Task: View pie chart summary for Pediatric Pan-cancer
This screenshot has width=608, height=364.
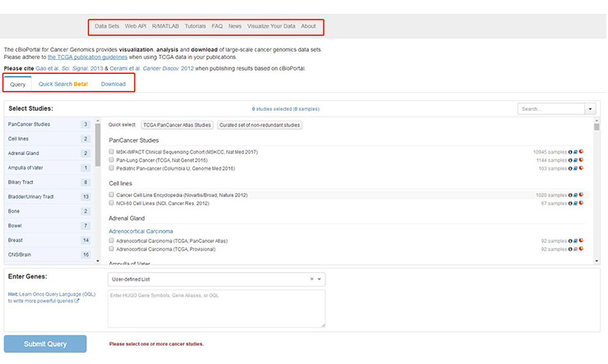Action: (581, 168)
